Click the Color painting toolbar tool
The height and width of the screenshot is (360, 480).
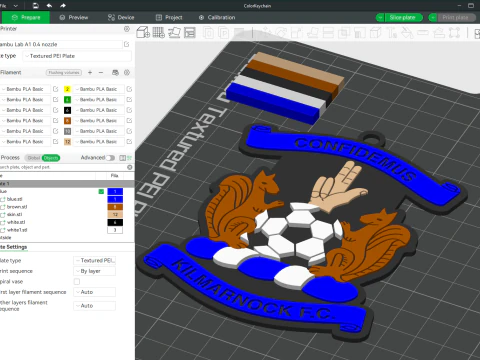click(x=407, y=33)
